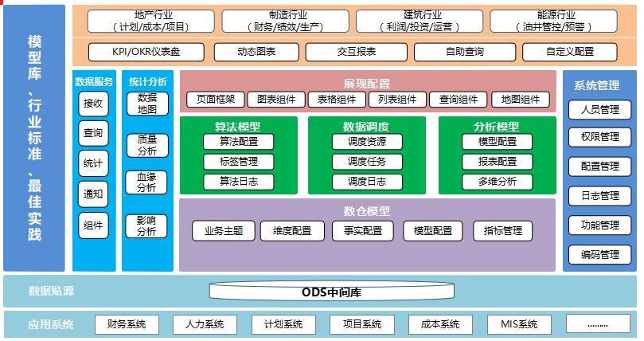This screenshot has width=644, height=341.
Task: Select 算法日志 in 算法模型
Action: click(239, 182)
